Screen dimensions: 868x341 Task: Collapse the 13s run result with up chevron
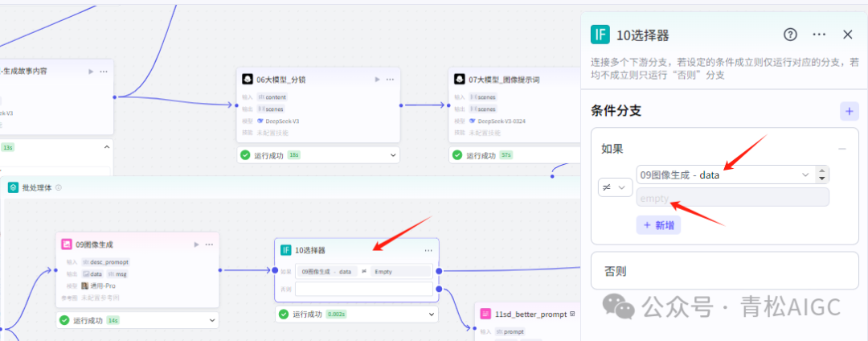[x=106, y=147]
